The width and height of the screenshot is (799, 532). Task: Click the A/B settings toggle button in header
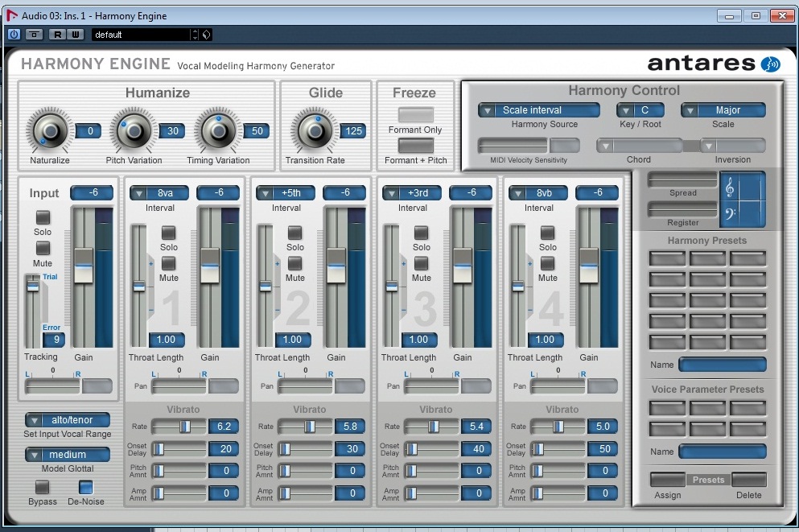pos(34,34)
